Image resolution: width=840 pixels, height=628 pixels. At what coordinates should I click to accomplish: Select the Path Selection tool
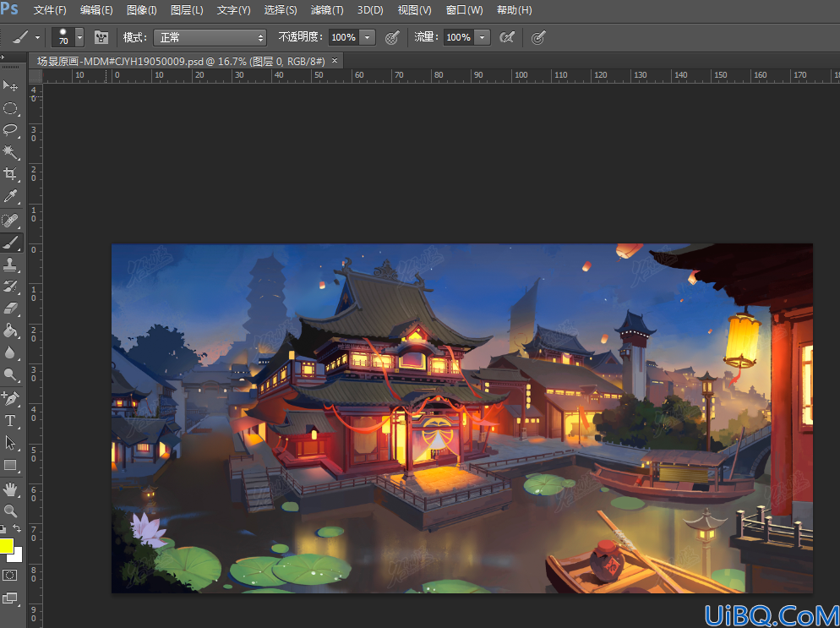10,443
